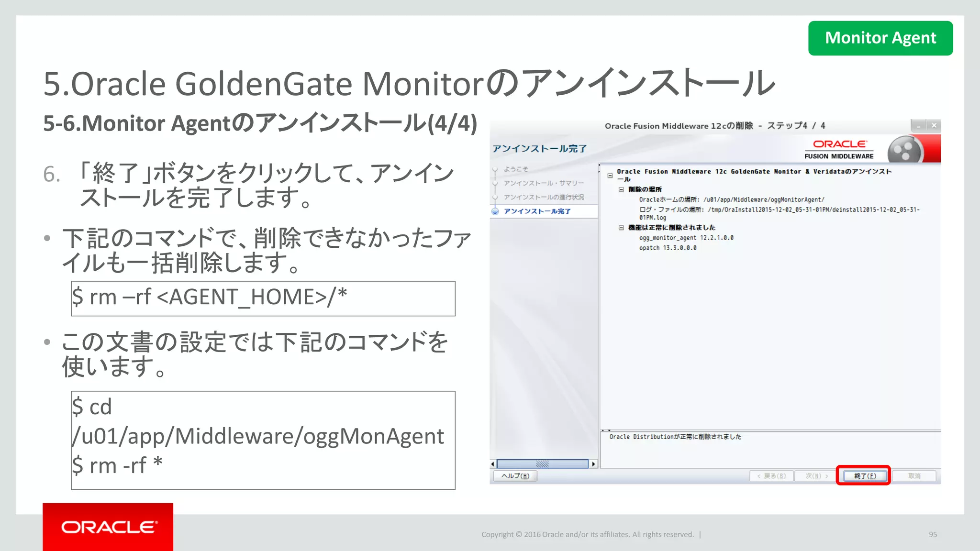Click the opatch 13.3.0.0.0 entry
Screen dimensions: 980x551
(x=668, y=248)
